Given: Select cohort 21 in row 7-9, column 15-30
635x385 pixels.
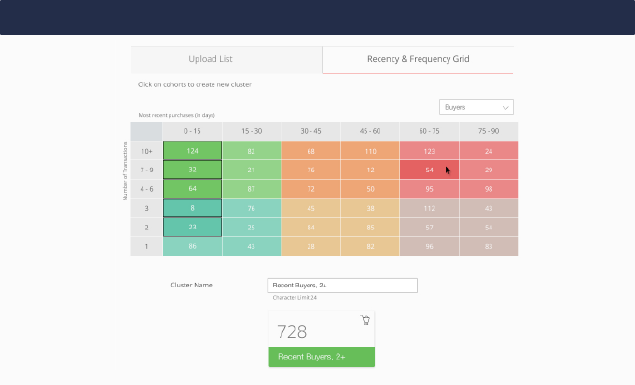Looking at the screenshot, I should coord(251,170).
